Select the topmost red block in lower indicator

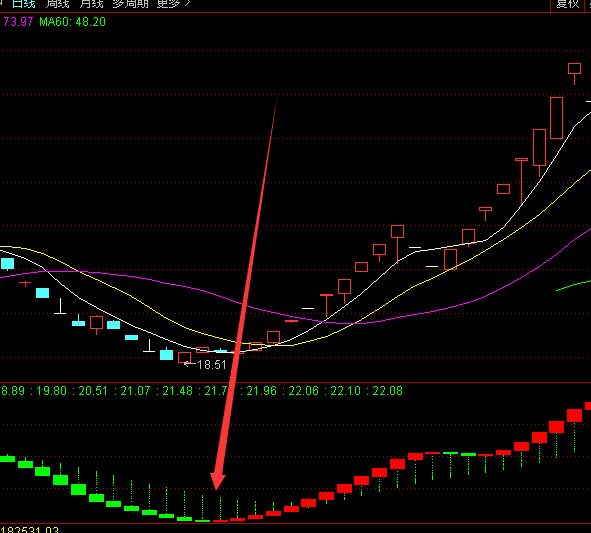(x=588, y=406)
